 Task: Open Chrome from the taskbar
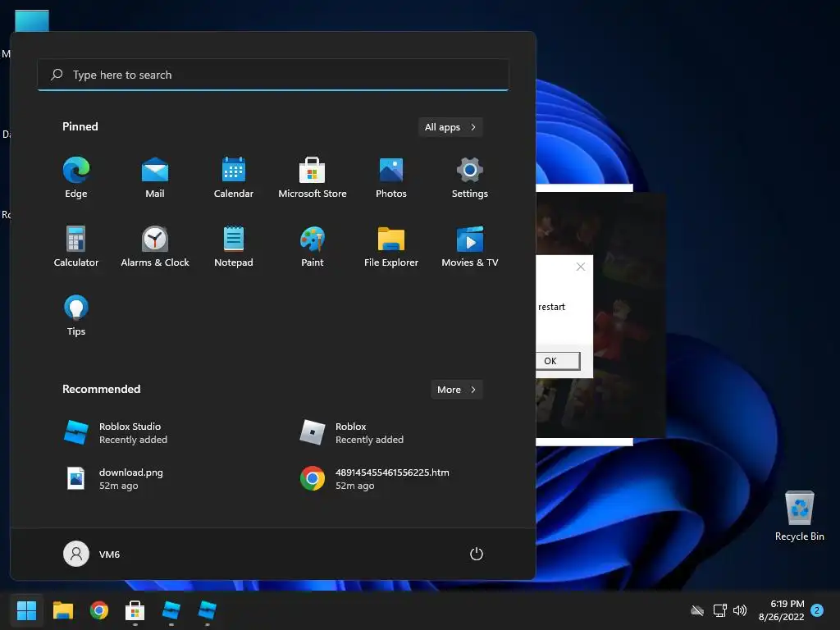(99, 610)
